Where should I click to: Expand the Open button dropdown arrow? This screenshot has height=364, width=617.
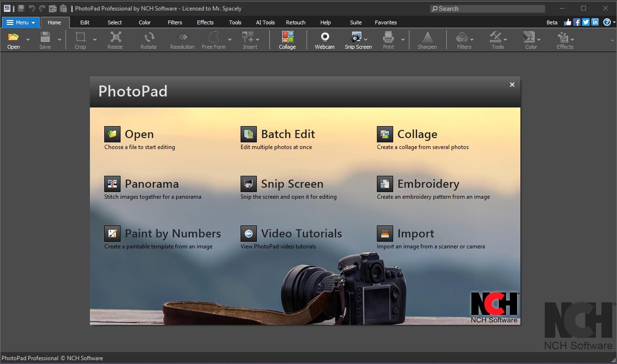(28, 40)
